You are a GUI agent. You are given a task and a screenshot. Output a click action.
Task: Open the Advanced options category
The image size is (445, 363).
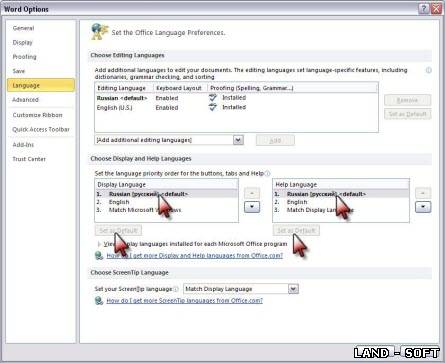point(25,100)
